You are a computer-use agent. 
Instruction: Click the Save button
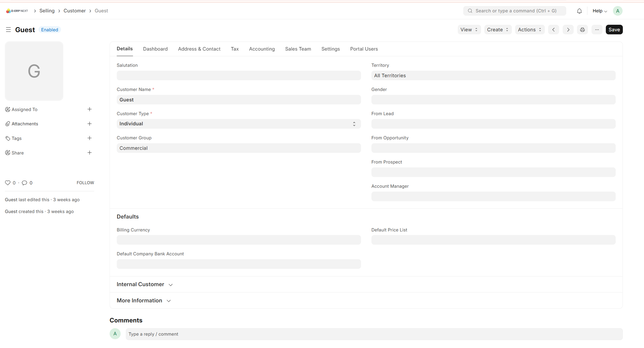[614, 30]
